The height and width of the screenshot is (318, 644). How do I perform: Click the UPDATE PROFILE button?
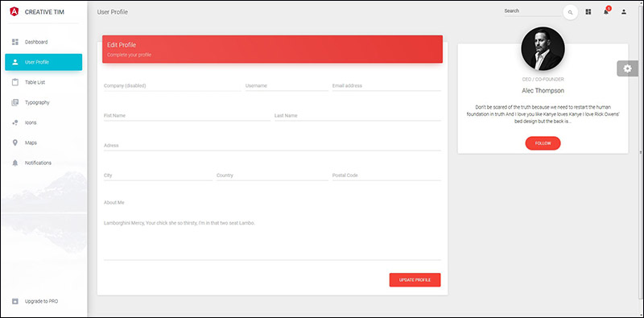(415, 280)
